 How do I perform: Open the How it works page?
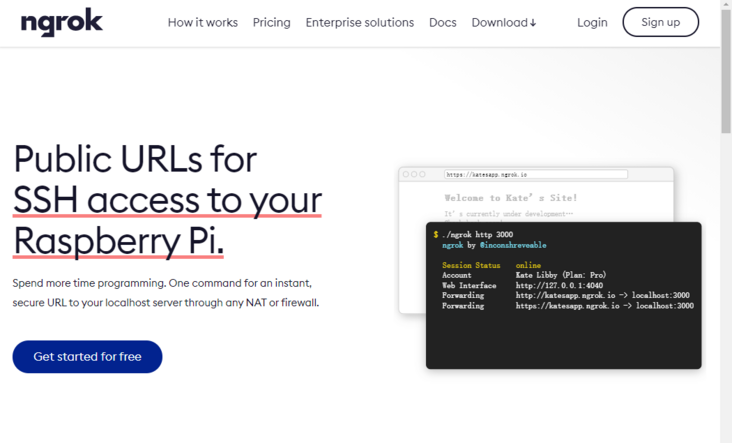[x=203, y=22]
